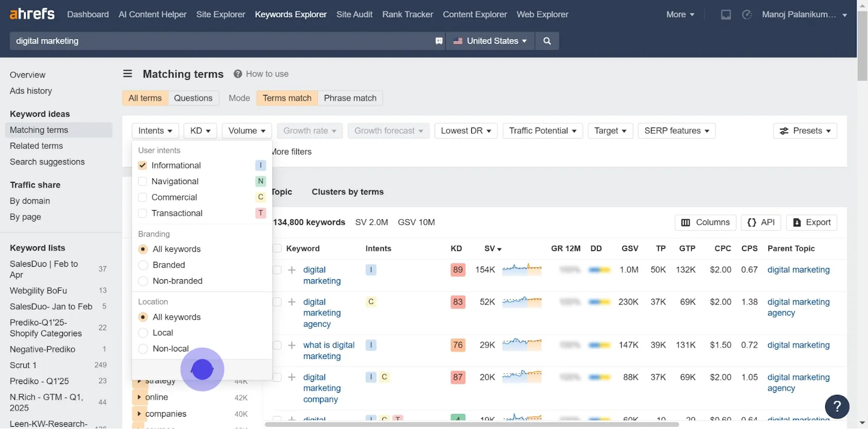The width and height of the screenshot is (868, 429).
Task: Click the search magnifier button
Action: (x=547, y=41)
